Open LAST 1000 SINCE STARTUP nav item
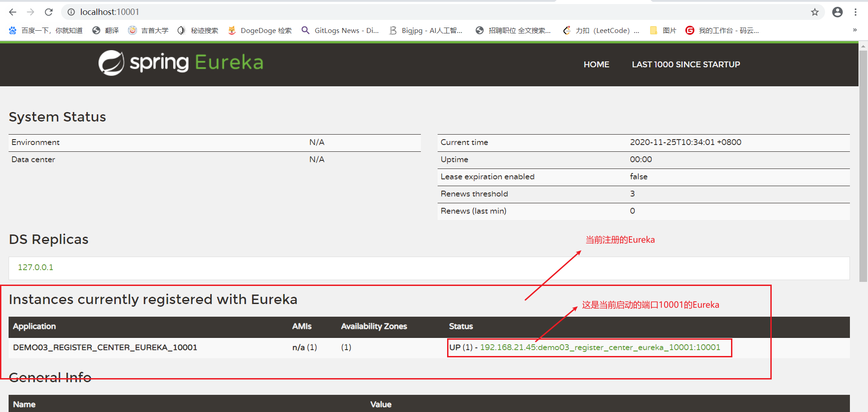Screen dimensions: 868x412 686,65
